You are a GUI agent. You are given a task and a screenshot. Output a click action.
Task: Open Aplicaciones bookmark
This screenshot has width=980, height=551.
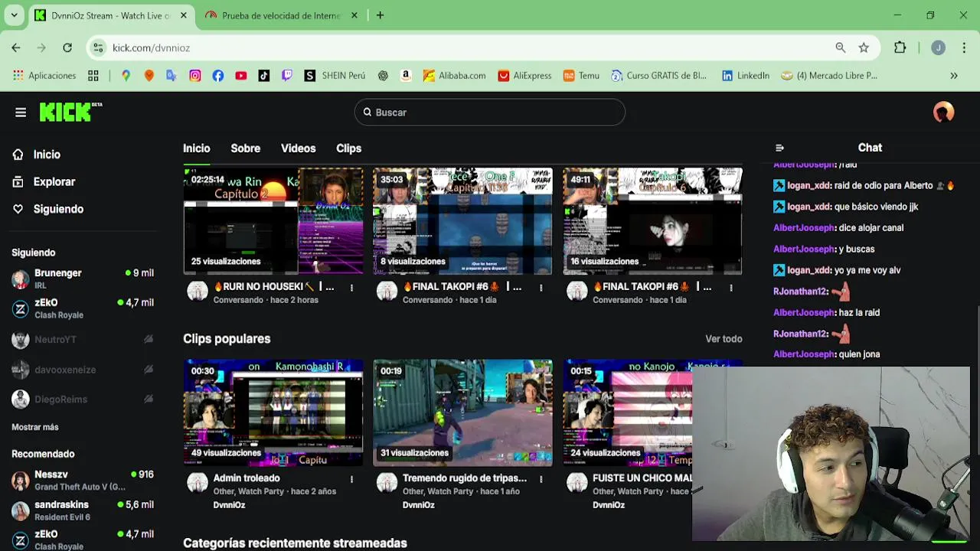(44, 76)
